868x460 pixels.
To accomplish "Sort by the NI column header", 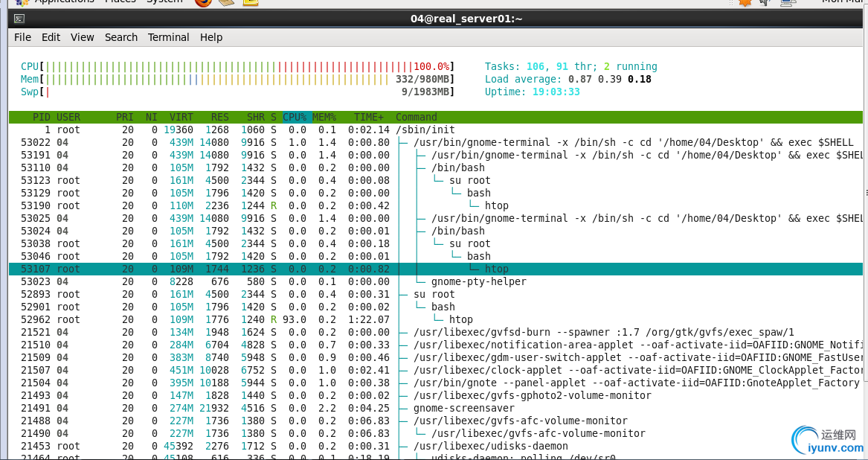I will coord(152,117).
